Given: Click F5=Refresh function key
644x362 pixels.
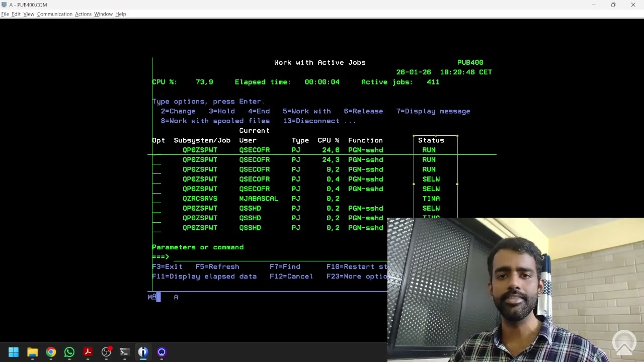Looking at the screenshot, I should 217,266.
